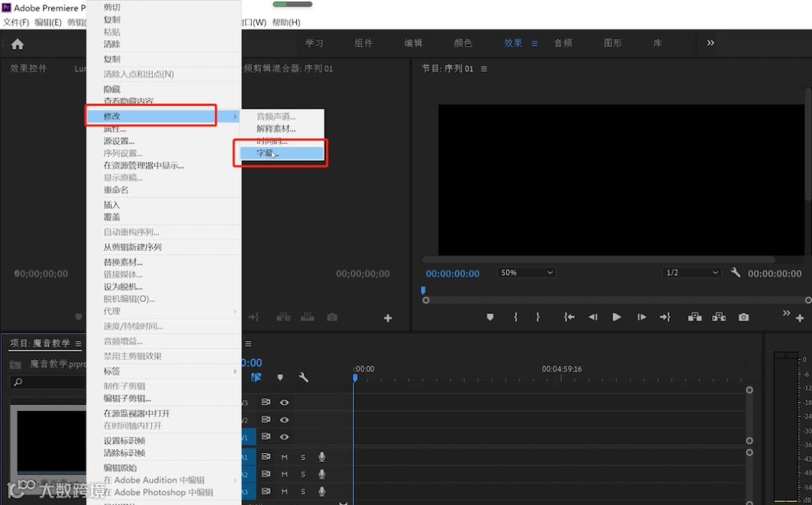Open the Program monitor panel menu
Screen dimensions: 812x505
pos(483,68)
